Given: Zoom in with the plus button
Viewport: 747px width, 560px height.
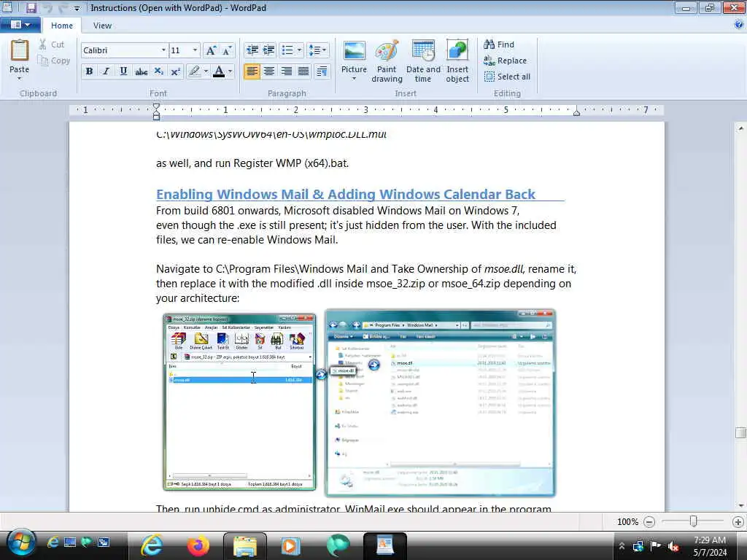Looking at the screenshot, I should pos(738,522).
